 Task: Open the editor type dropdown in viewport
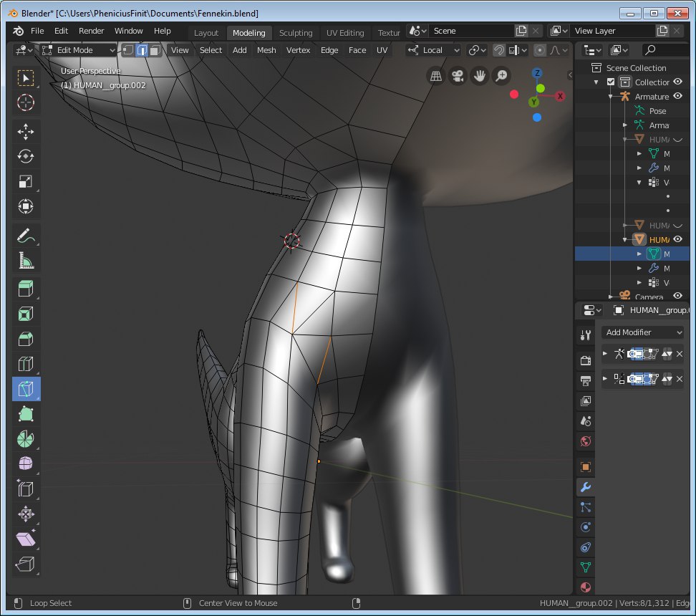click(24, 50)
